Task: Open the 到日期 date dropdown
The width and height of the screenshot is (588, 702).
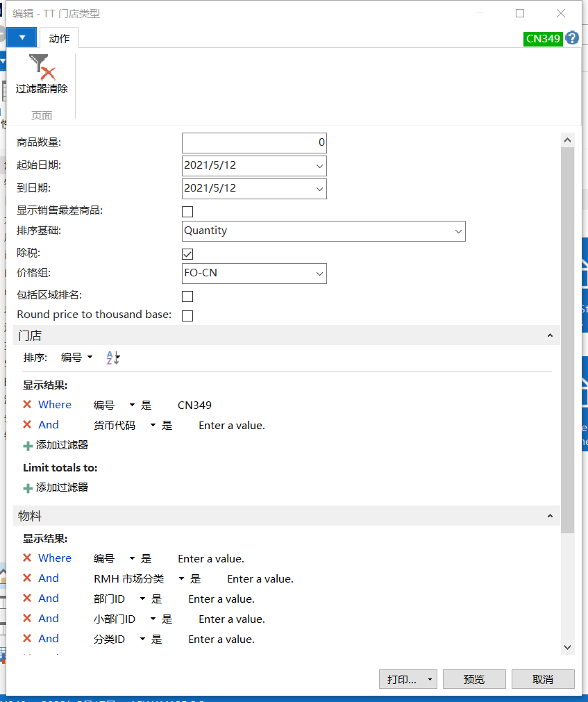Action: click(x=319, y=189)
